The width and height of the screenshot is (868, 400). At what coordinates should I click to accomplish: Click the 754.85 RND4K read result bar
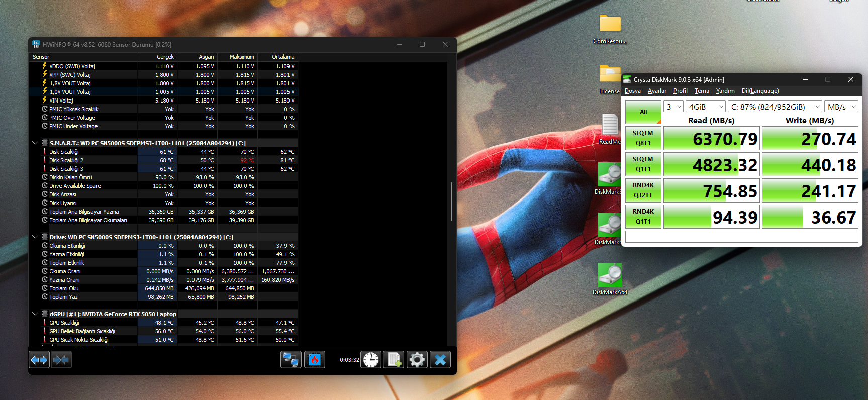[712, 190]
